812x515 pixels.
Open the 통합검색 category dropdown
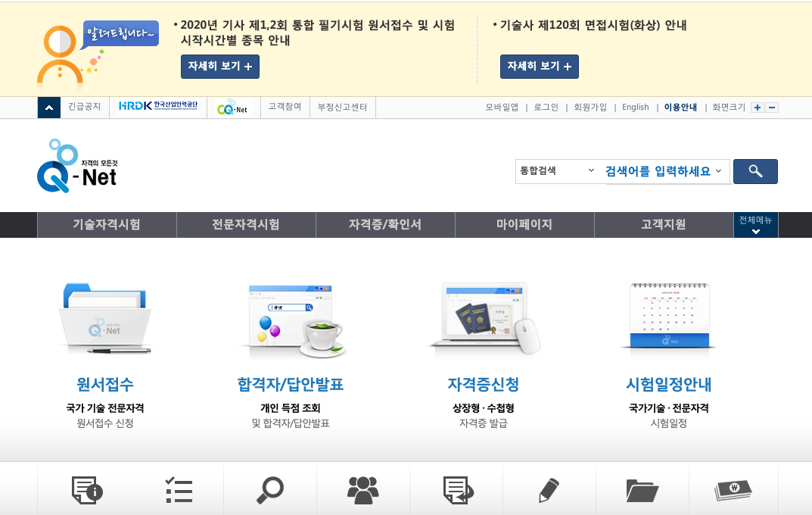557,171
